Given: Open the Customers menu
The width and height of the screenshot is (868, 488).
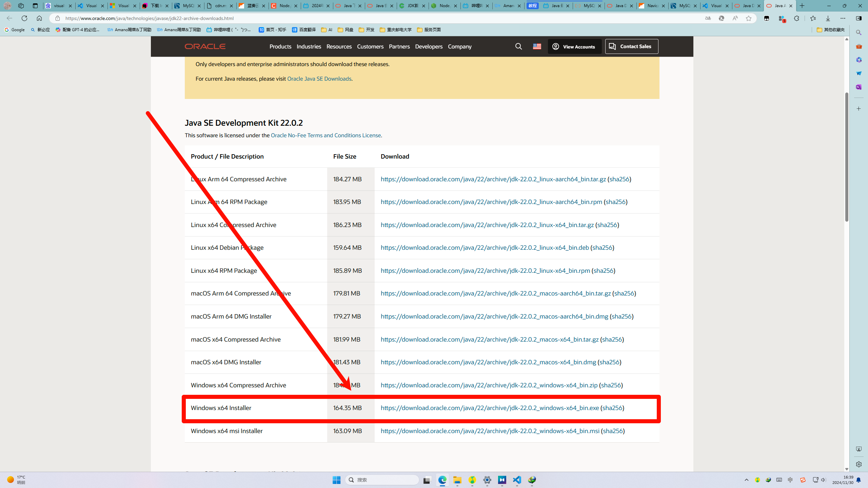Looking at the screenshot, I should click(x=370, y=46).
